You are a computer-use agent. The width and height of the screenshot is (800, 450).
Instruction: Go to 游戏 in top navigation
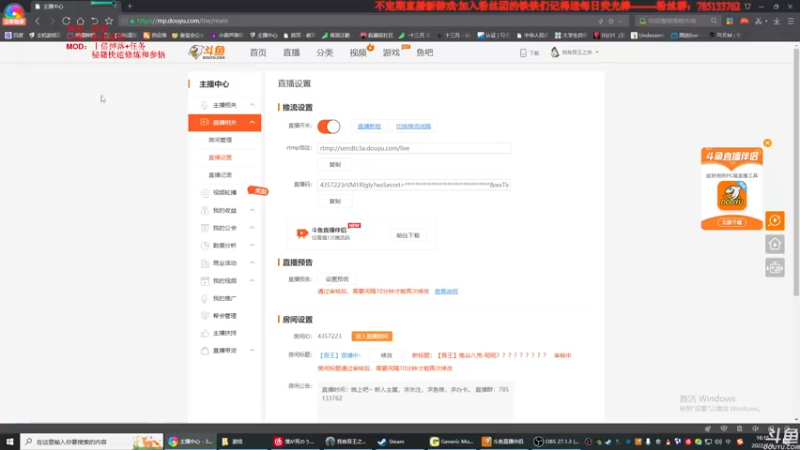391,53
